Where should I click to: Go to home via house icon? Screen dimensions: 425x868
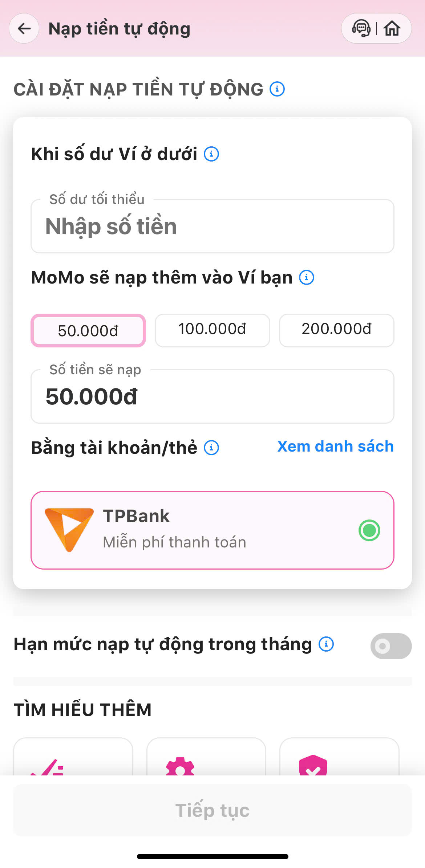tap(392, 28)
